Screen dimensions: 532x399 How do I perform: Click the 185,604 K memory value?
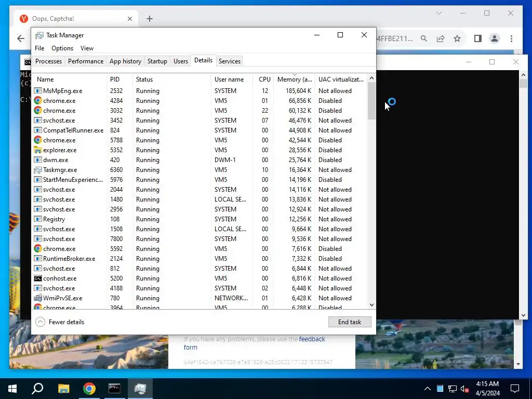pos(298,91)
